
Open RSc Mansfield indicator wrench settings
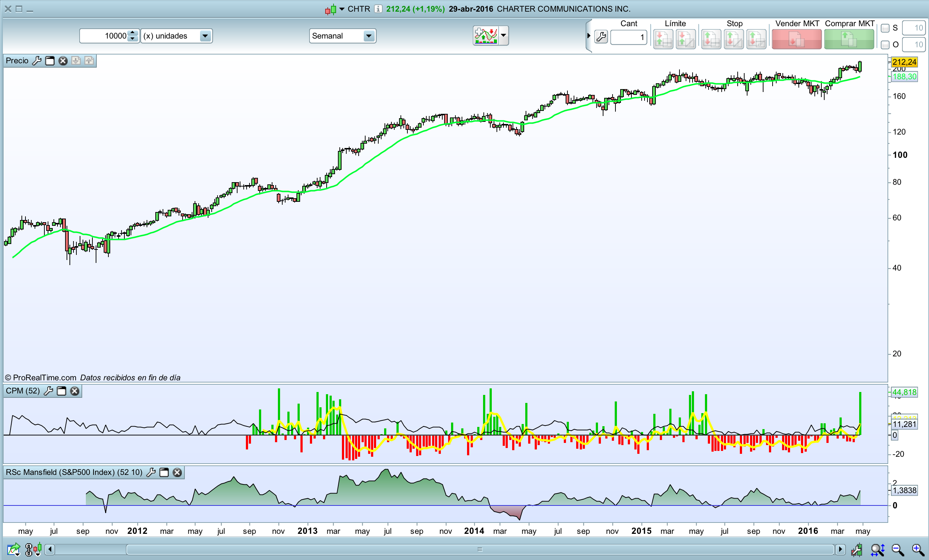point(151,472)
